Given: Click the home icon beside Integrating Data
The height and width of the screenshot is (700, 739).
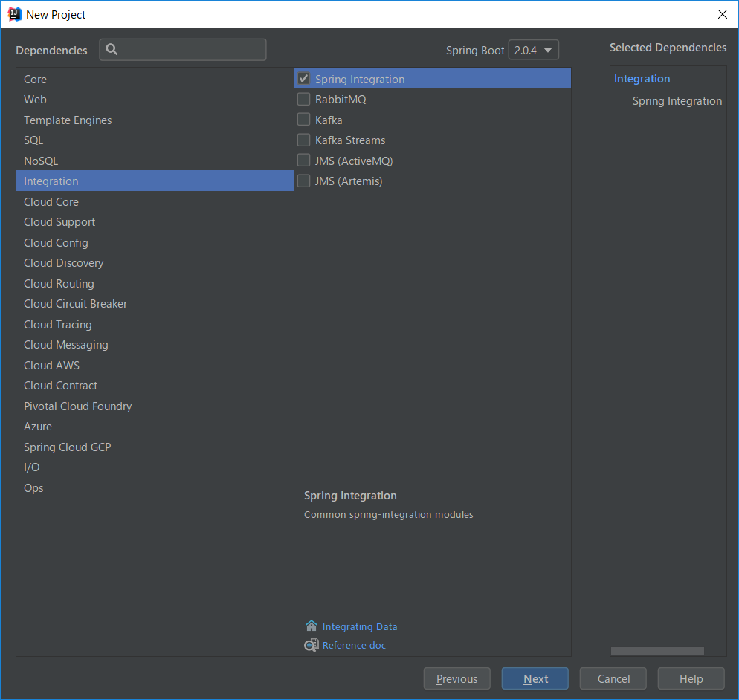Looking at the screenshot, I should coord(312,626).
